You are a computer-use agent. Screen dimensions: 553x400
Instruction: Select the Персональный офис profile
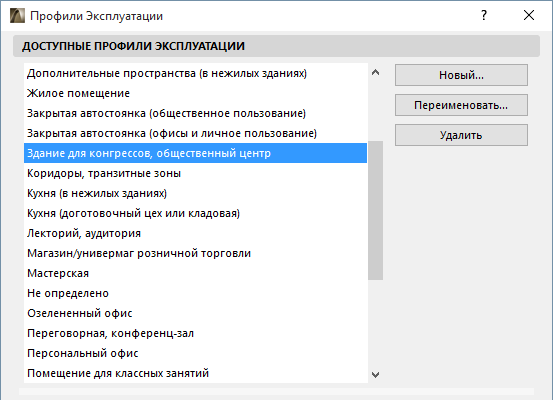195,353
